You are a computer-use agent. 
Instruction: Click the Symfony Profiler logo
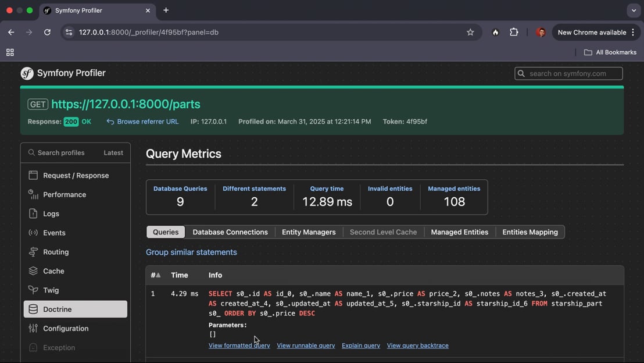[27, 73]
